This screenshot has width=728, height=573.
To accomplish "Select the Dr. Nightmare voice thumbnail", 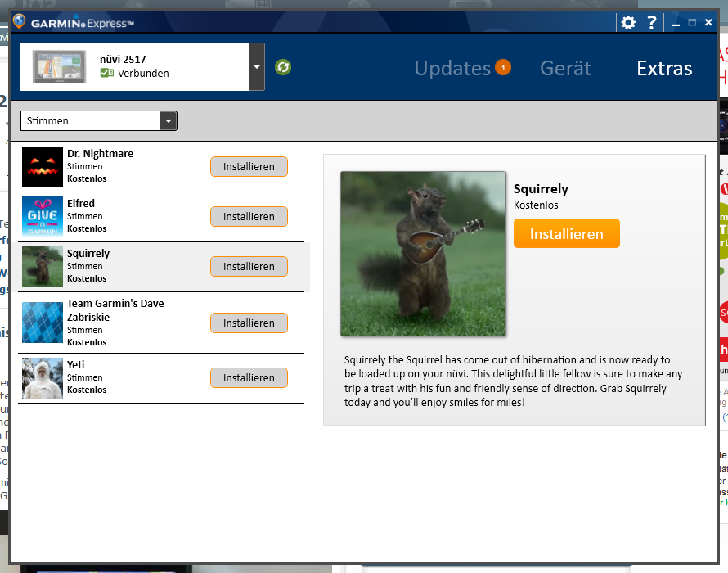I will coord(43,167).
